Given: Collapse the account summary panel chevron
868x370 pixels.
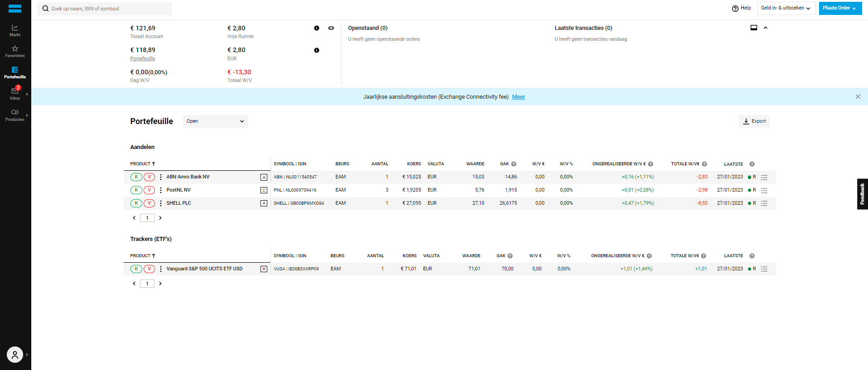Looking at the screenshot, I should point(766,28).
